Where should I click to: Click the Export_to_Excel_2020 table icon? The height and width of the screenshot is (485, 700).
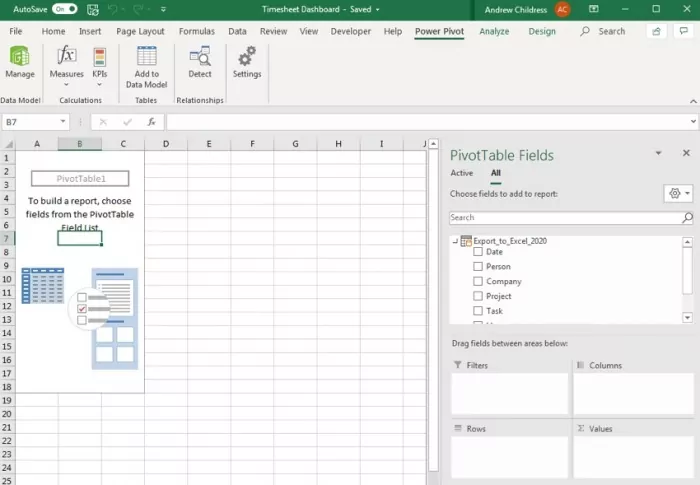466,241
